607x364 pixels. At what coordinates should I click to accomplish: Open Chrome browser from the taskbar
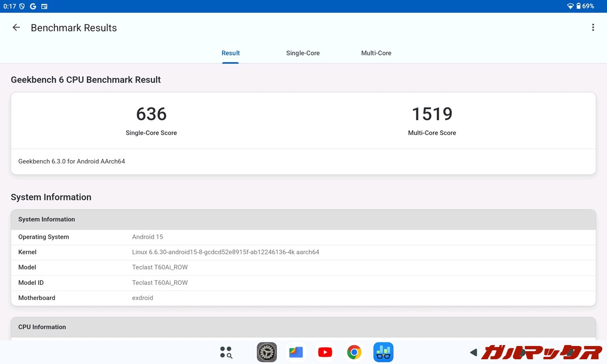pyautogui.click(x=354, y=352)
